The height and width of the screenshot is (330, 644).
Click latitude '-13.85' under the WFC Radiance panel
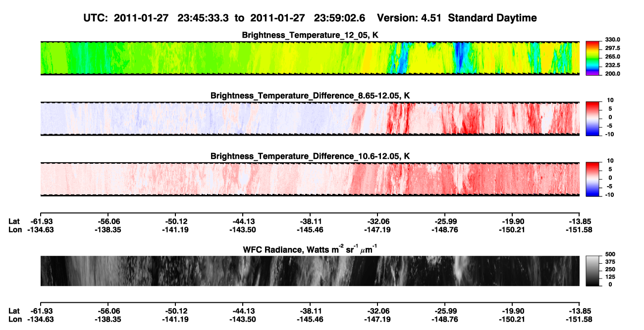[580, 311]
